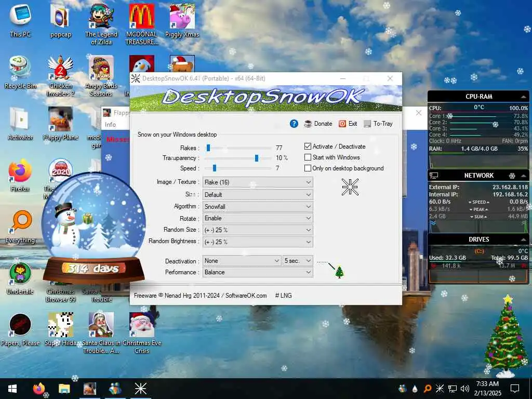
Task: Open the Christmas Eve Crisis shortcut
Action: pos(142,333)
